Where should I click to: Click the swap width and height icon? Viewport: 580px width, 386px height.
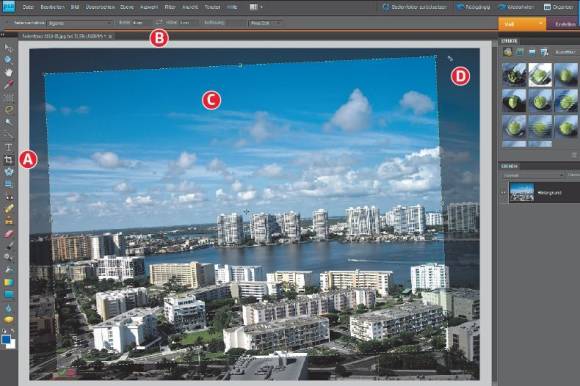[x=159, y=22]
